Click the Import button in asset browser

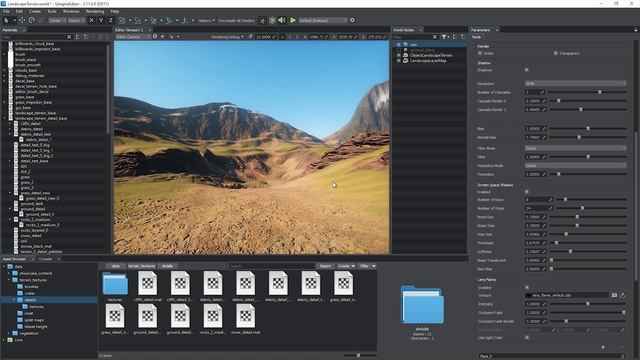tap(325, 266)
